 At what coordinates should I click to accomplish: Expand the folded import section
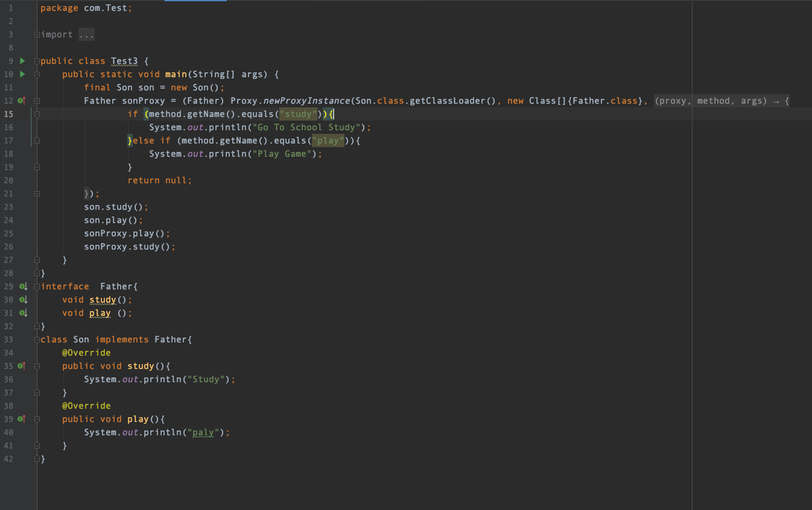[x=37, y=34]
